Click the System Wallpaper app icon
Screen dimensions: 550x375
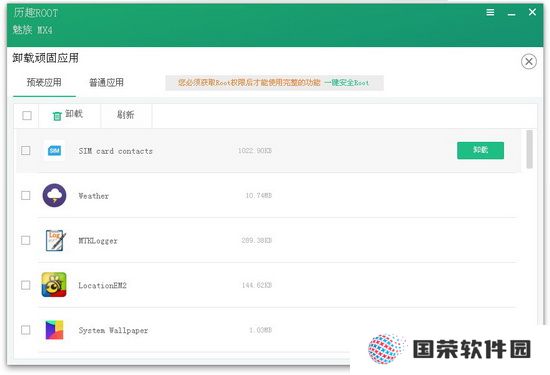pyautogui.click(x=54, y=330)
